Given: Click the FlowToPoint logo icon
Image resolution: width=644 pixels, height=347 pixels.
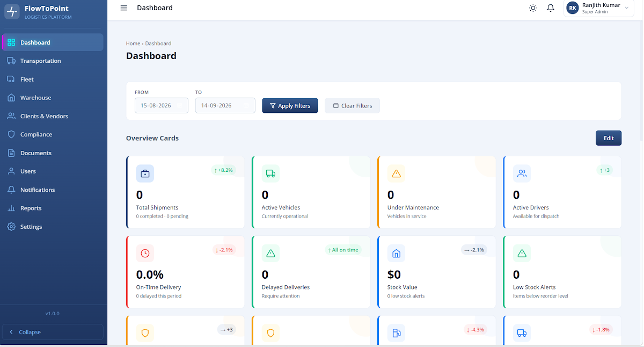Looking at the screenshot, I should 12,12.
